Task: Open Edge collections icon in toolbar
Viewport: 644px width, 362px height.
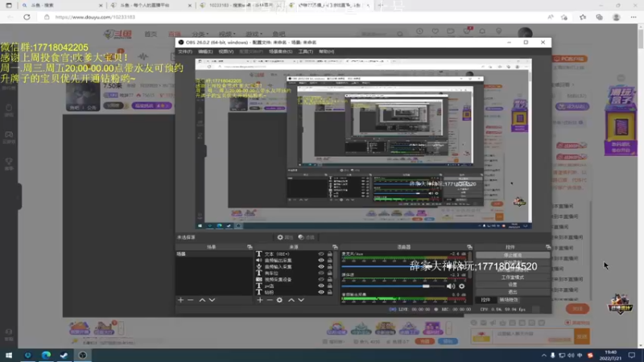Action: [599, 17]
